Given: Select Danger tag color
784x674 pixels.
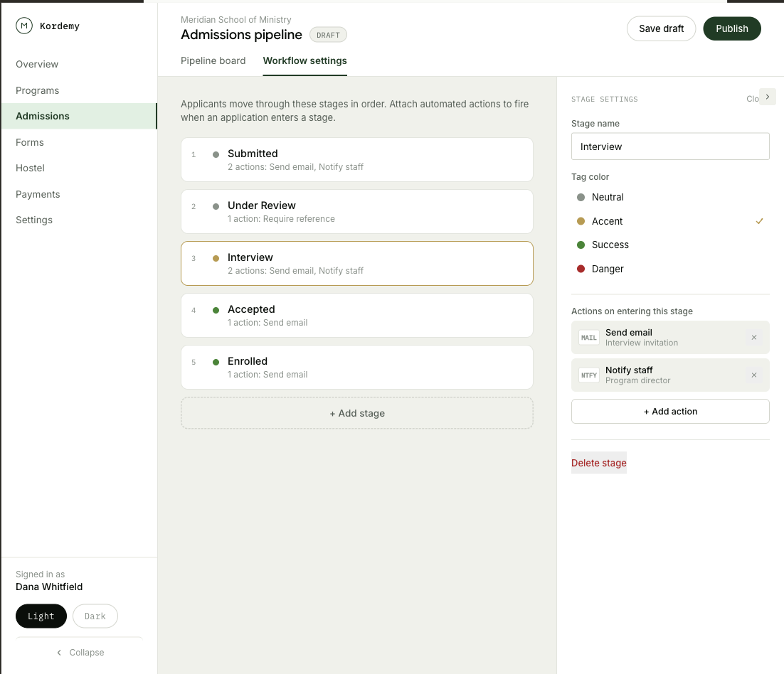Looking at the screenshot, I should 670,269.
